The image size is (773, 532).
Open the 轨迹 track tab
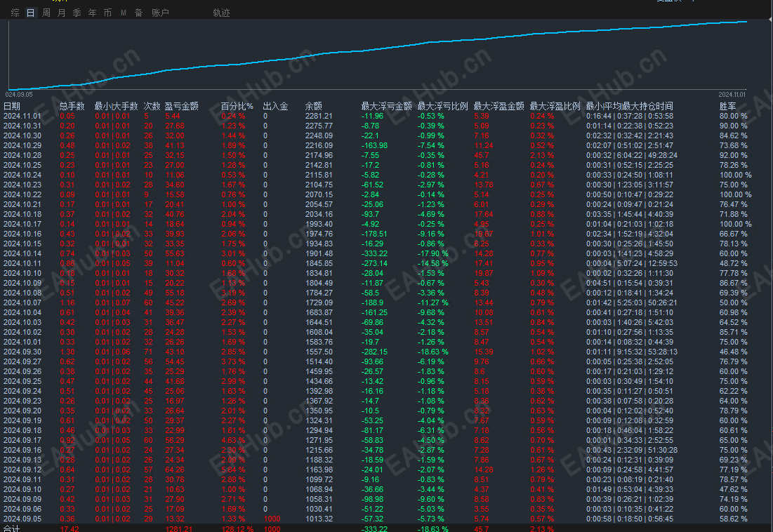point(221,13)
